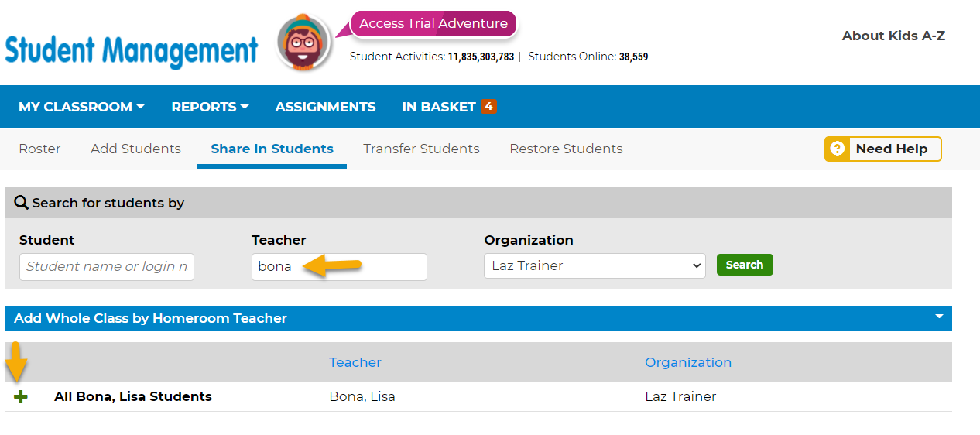
Task: Focus the Student name search field
Action: pos(107,267)
